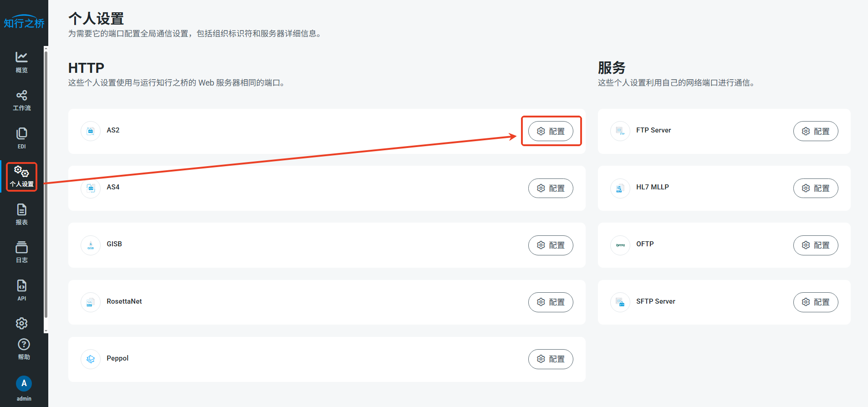
Task: Click the OFTP 配置 button
Action: (x=815, y=245)
